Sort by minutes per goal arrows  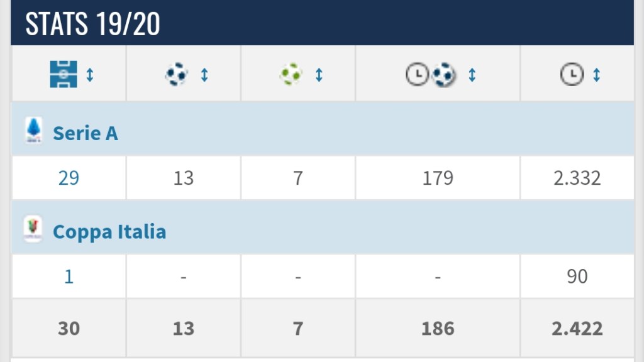coord(472,75)
